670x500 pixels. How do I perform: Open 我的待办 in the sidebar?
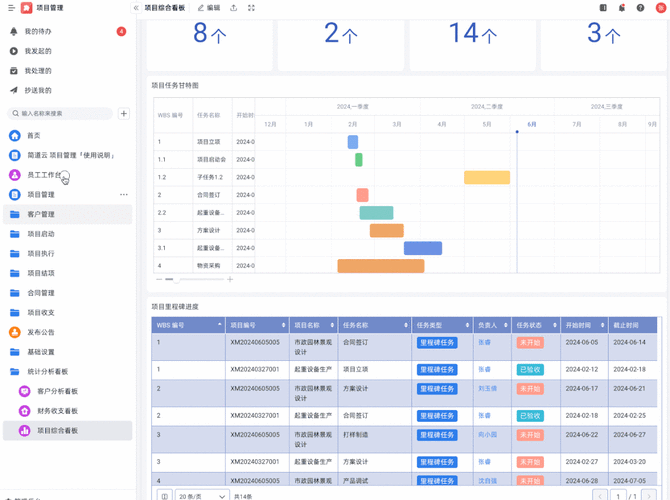pos(38,32)
